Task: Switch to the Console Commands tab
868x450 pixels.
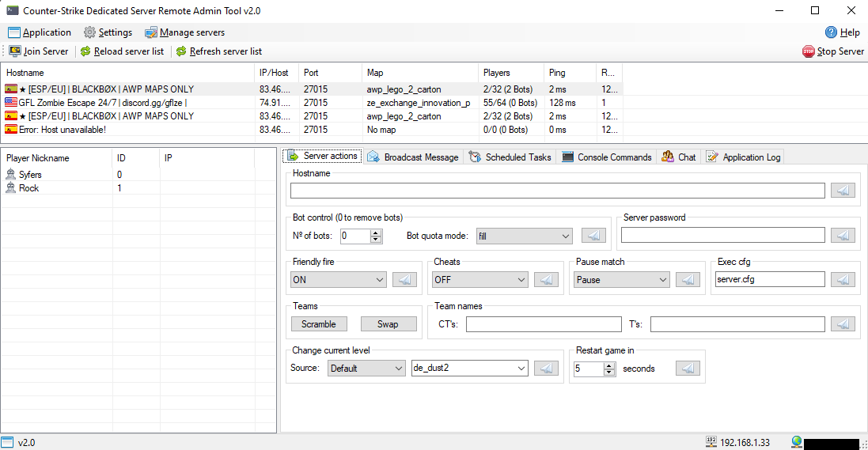Action: [607, 157]
